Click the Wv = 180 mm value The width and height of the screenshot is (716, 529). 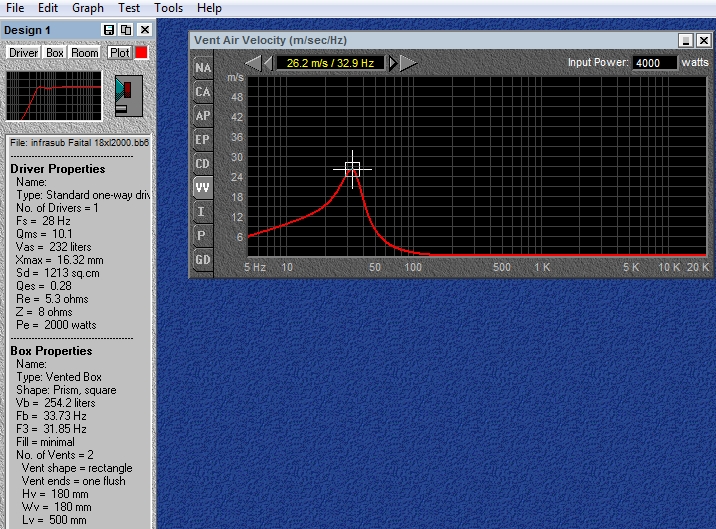pos(57,507)
